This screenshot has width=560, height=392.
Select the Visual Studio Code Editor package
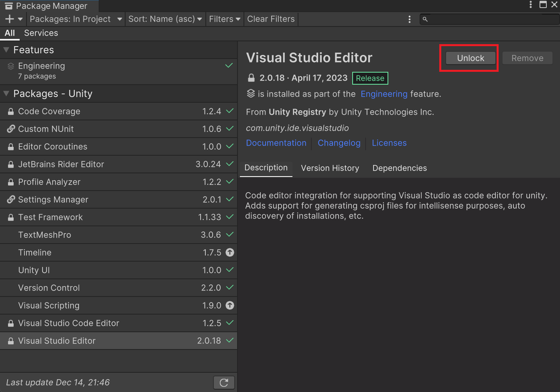[118, 323]
